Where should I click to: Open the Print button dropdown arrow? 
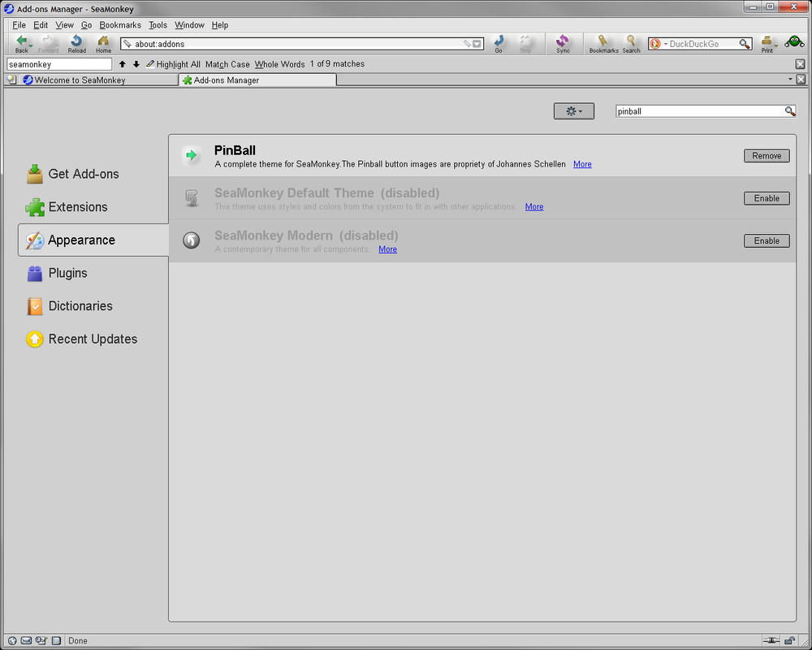click(775, 46)
